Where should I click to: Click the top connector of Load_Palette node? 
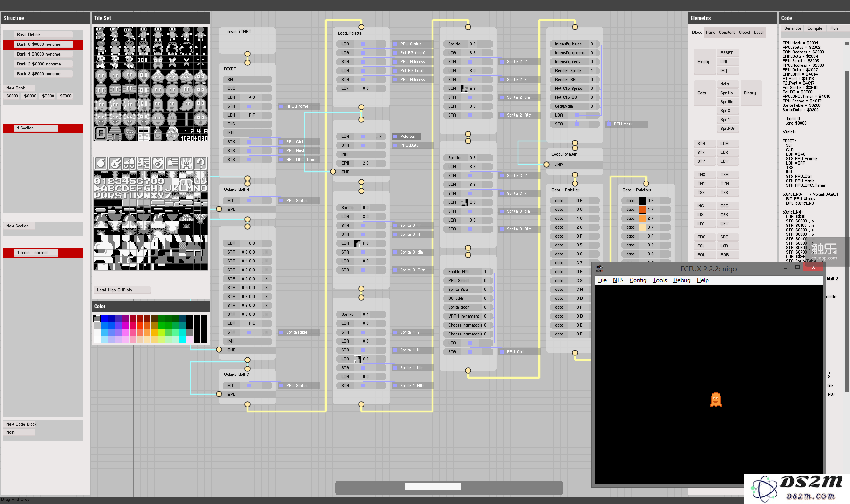click(x=361, y=27)
